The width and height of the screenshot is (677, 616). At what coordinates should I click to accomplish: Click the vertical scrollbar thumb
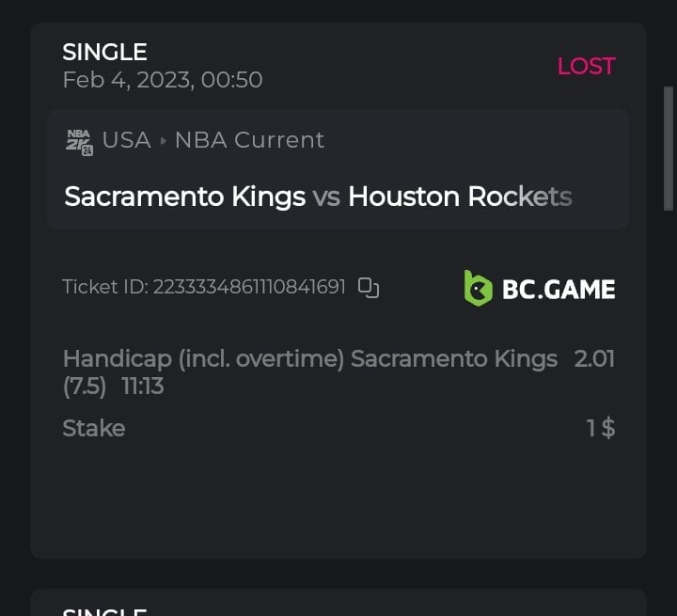tap(669, 146)
